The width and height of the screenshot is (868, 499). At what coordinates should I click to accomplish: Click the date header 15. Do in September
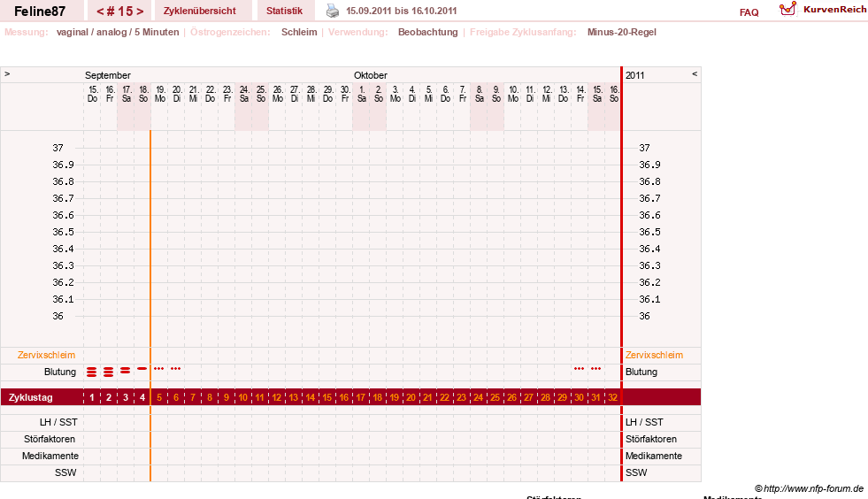(x=92, y=94)
